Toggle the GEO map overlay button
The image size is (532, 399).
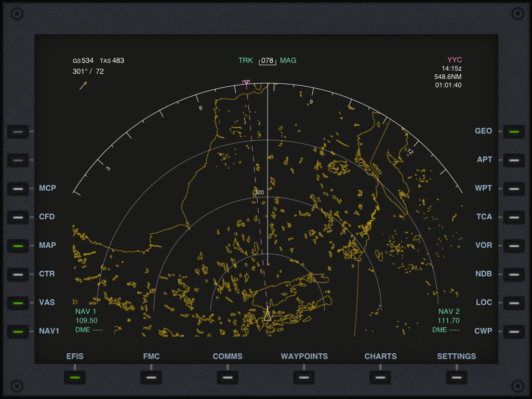pos(513,132)
